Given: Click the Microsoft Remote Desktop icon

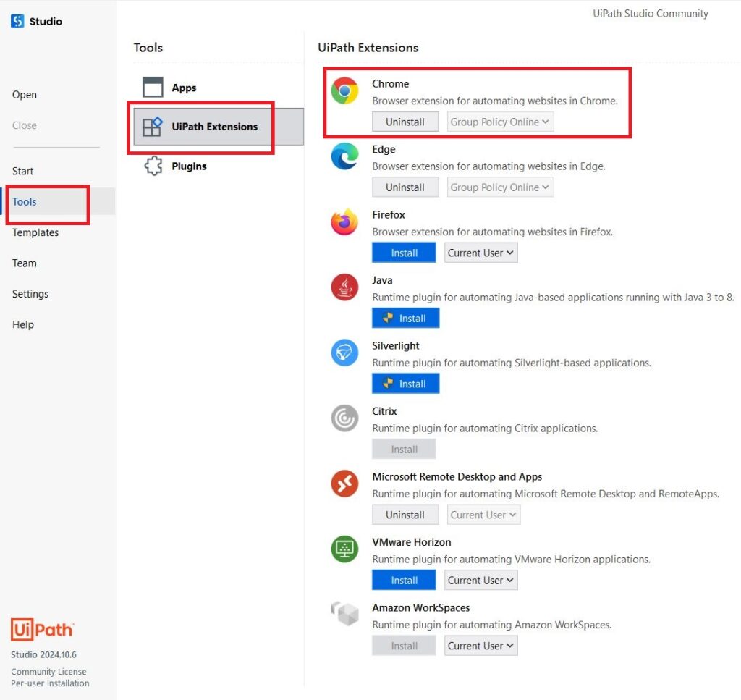Looking at the screenshot, I should coord(345,484).
